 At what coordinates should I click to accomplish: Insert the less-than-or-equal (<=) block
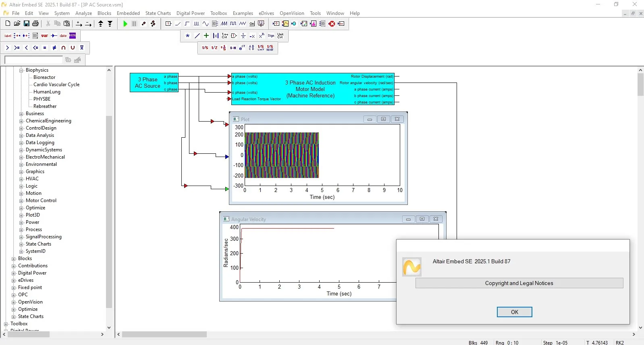[x=35, y=48]
